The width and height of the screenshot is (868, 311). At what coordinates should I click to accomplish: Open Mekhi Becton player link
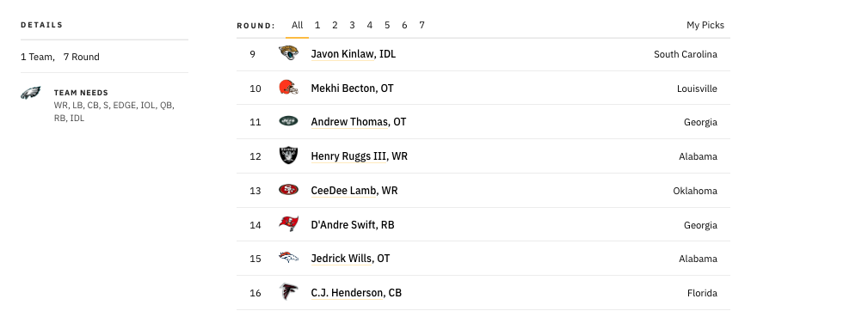pos(343,88)
